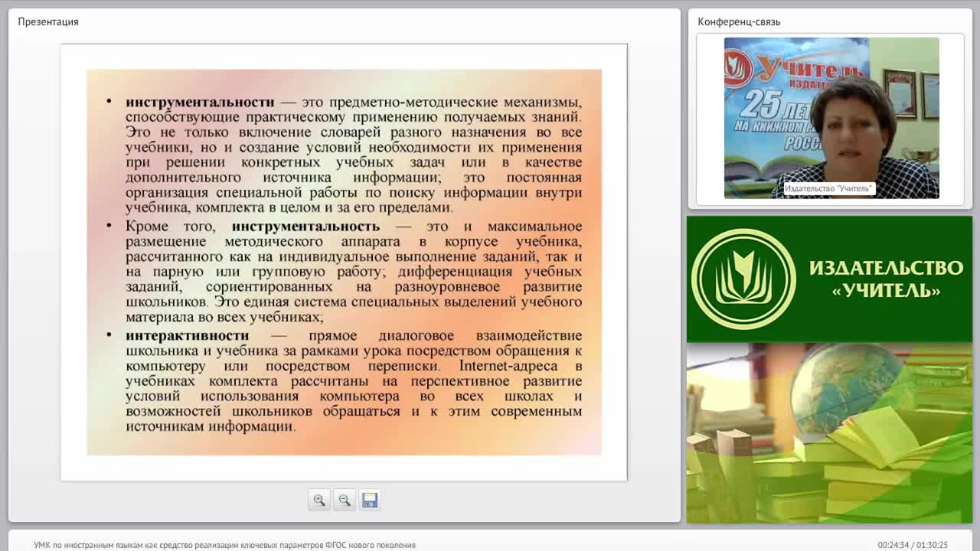Click the Издательство "Учитель" name label on video
The height and width of the screenshot is (551, 980).
[x=828, y=188]
